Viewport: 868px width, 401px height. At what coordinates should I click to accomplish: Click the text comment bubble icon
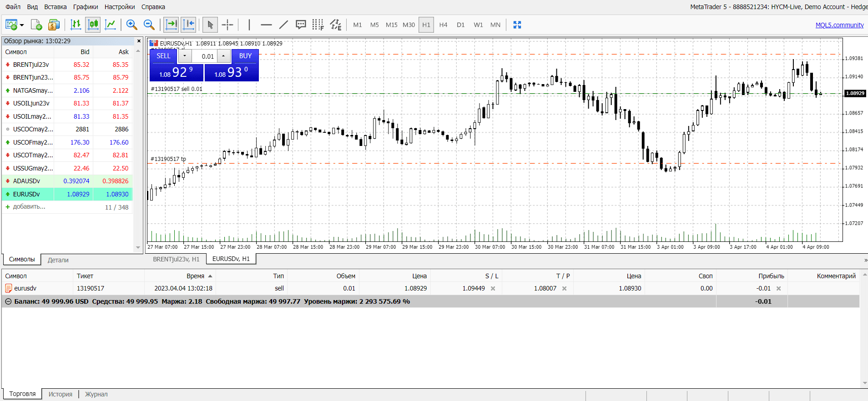pos(301,25)
